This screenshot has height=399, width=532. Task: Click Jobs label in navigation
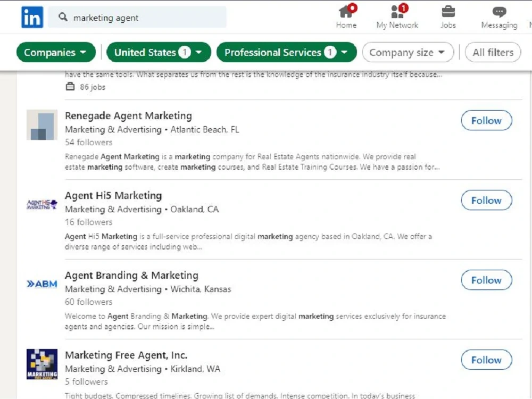(x=448, y=25)
